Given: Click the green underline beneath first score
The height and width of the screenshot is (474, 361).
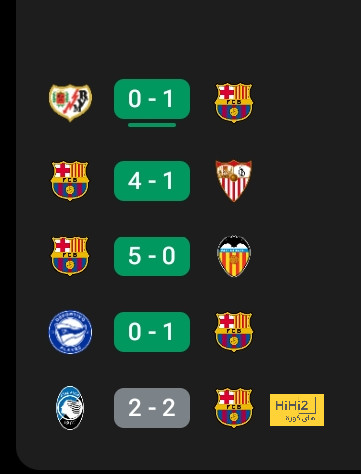Looking at the screenshot, I should (x=152, y=125).
